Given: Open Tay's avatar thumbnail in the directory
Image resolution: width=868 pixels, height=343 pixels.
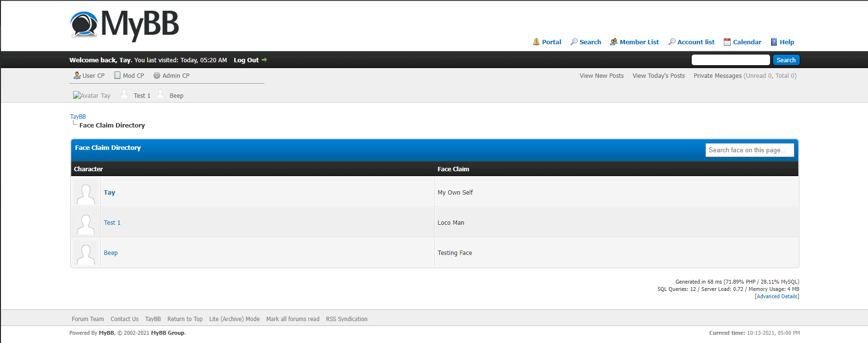Looking at the screenshot, I should click(86, 193).
